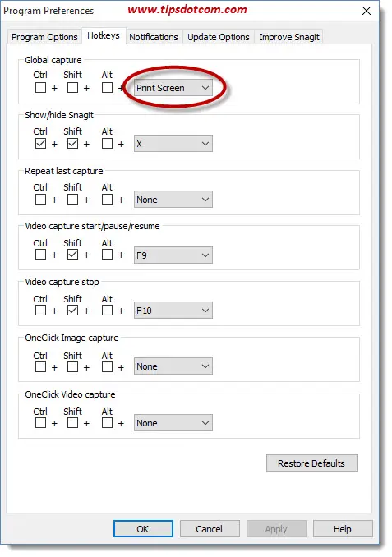The height and width of the screenshot is (557, 392).
Task: Open Repeat last capture None dropdown
Action: (x=173, y=200)
